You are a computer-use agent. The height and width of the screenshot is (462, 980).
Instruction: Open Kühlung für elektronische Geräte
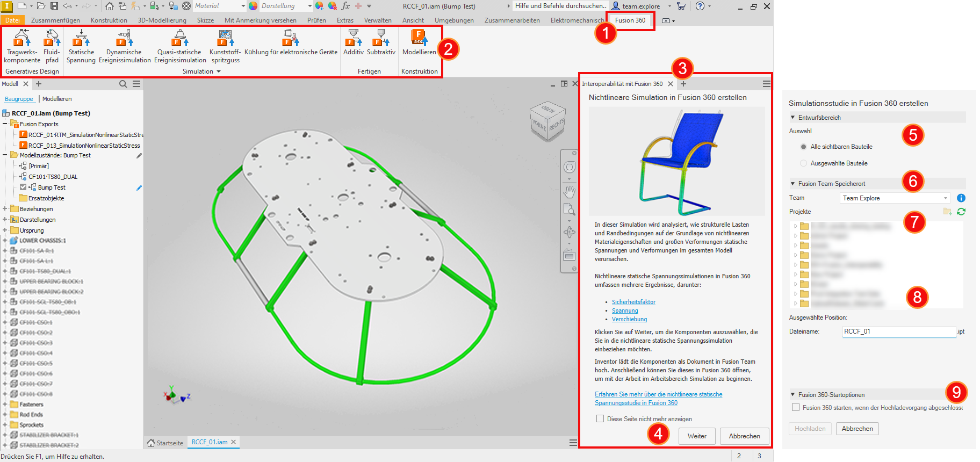coord(291,43)
